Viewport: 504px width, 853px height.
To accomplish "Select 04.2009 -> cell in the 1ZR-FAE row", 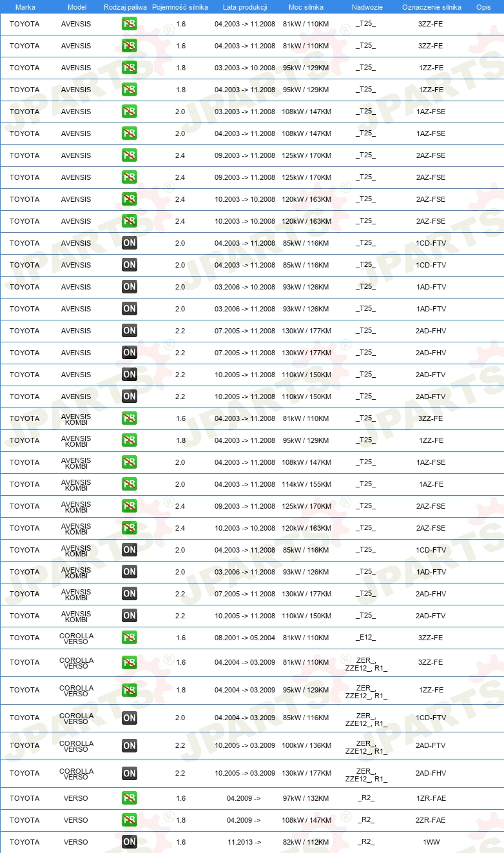I will pyautogui.click(x=244, y=798).
